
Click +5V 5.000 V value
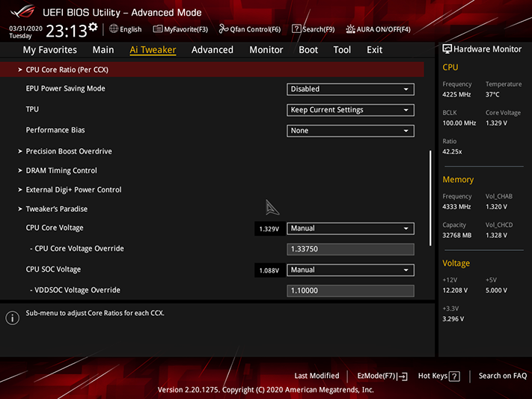pos(496,290)
